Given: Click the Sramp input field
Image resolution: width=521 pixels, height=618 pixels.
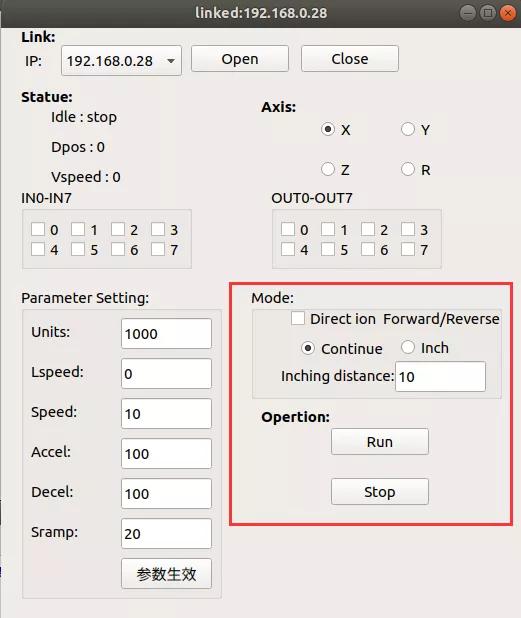Looking at the screenshot, I should point(166,533).
